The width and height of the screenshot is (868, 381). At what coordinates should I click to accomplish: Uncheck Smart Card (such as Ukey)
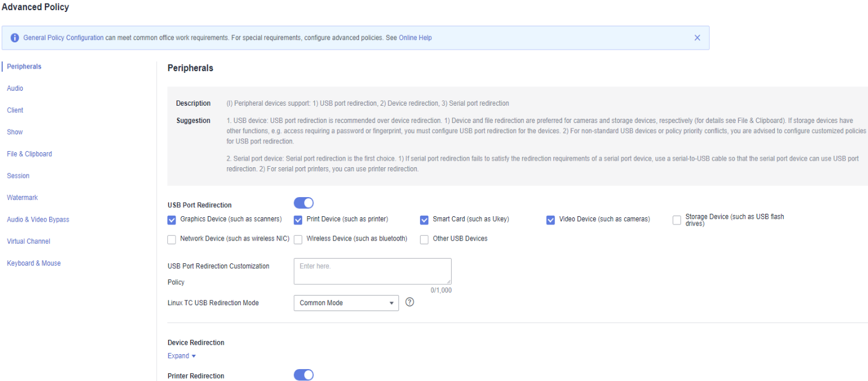424,220
